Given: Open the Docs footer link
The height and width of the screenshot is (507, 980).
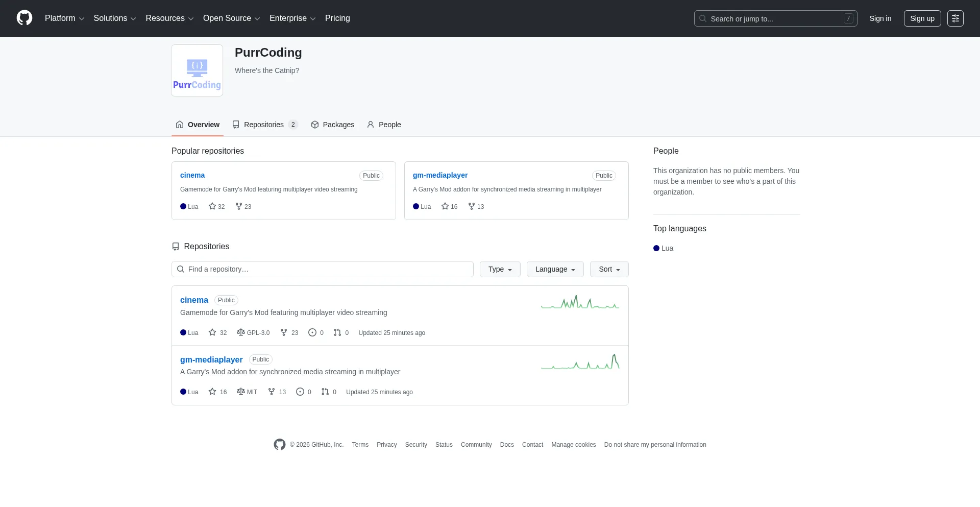Looking at the screenshot, I should 507,445.
